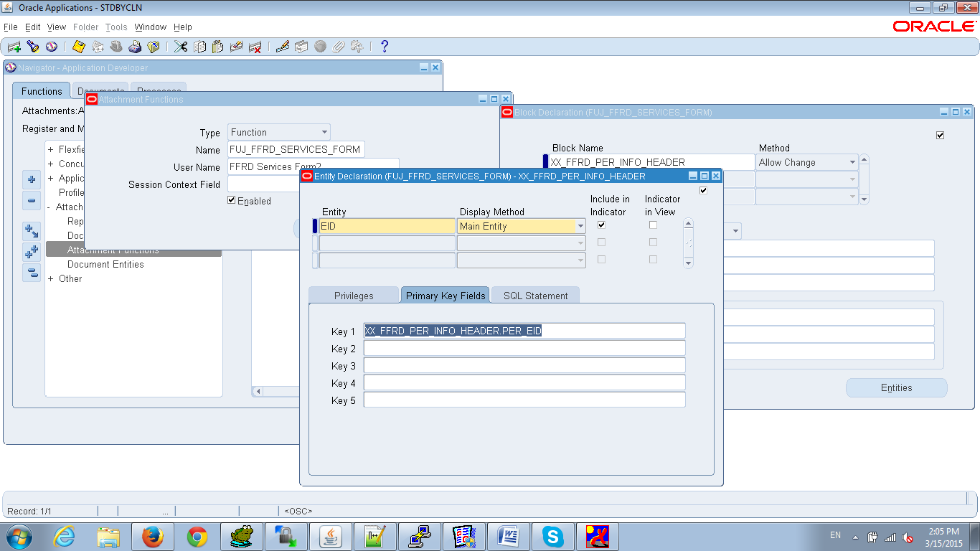Open the File menu
Viewport: 980px width, 551px height.
tap(11, 27)
